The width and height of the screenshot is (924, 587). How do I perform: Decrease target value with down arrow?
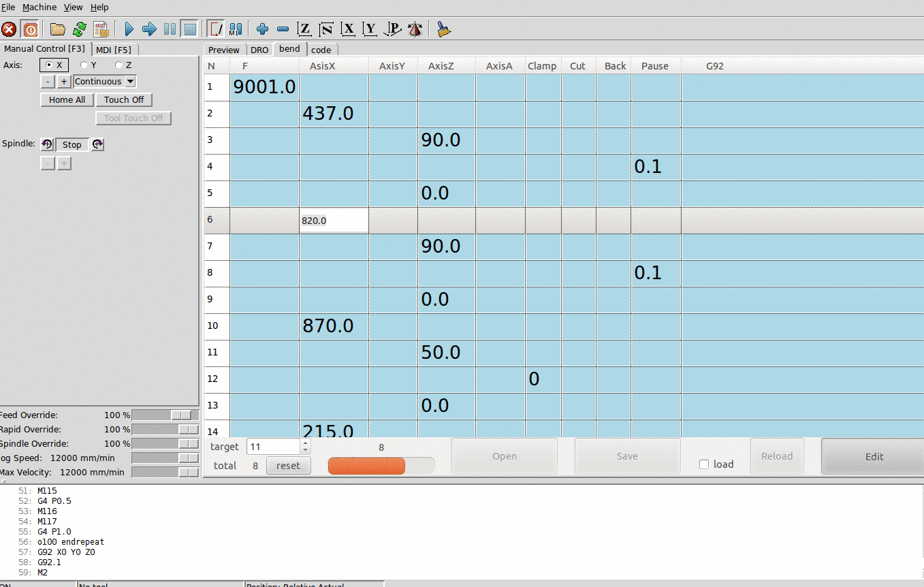click(x=305, y=450)
